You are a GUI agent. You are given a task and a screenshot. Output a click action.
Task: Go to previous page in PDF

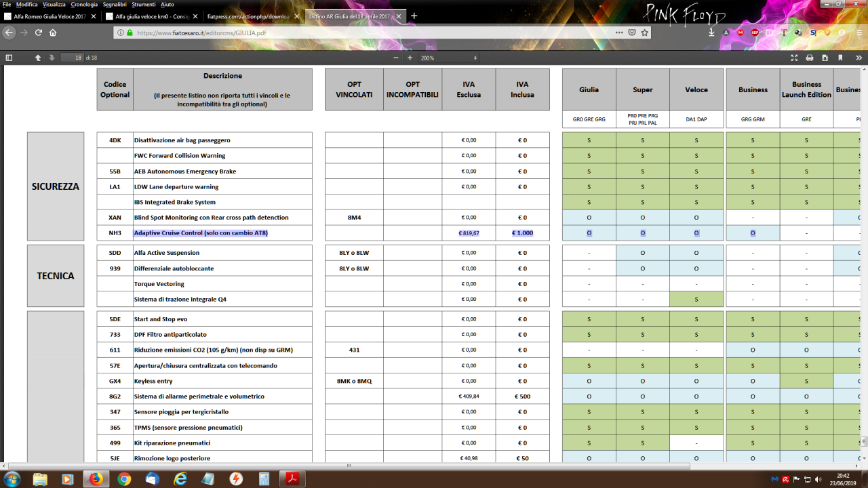pos(38,58)
